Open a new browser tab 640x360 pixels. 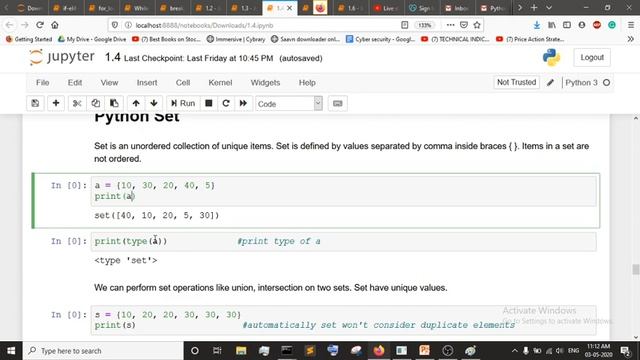534,8
